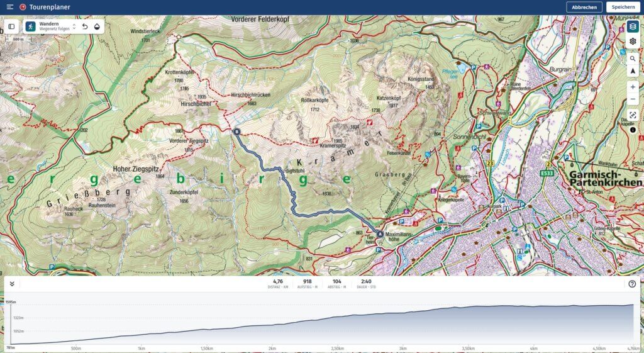Click the Abbrechen button
The height and width of the screenshot is (353, 644).
click(x=584, y=7)
